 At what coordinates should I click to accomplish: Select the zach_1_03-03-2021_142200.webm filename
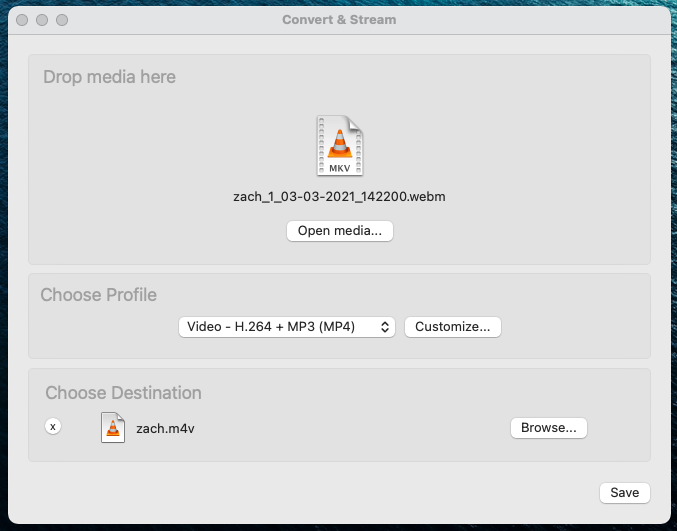[x=339, y=197]
